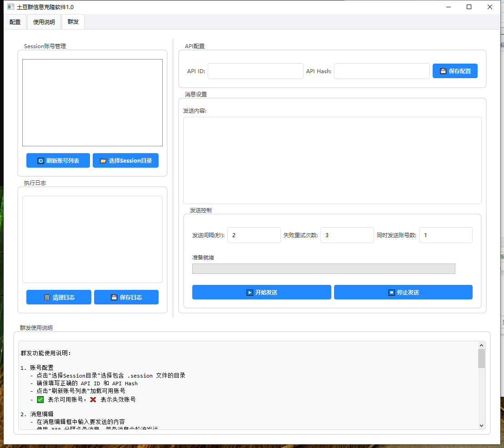The image size is (504, 448).
Task: Open the 使用说明 tab
Action: tap(44, 22)
